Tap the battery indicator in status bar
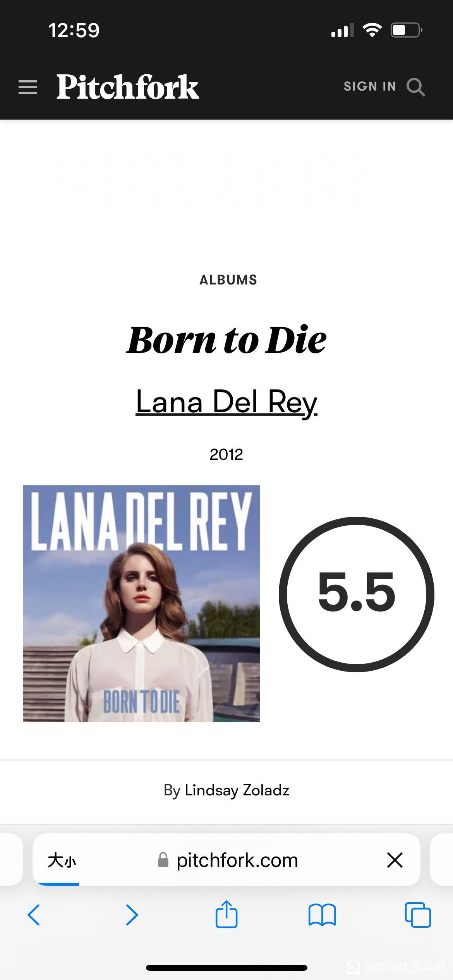453x980 pixels. (406, 30)
